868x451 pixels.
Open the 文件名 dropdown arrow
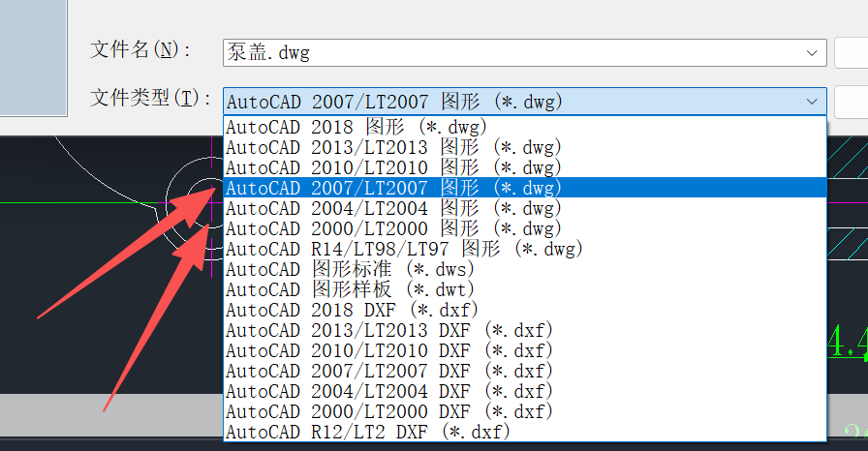coord(812,53)
